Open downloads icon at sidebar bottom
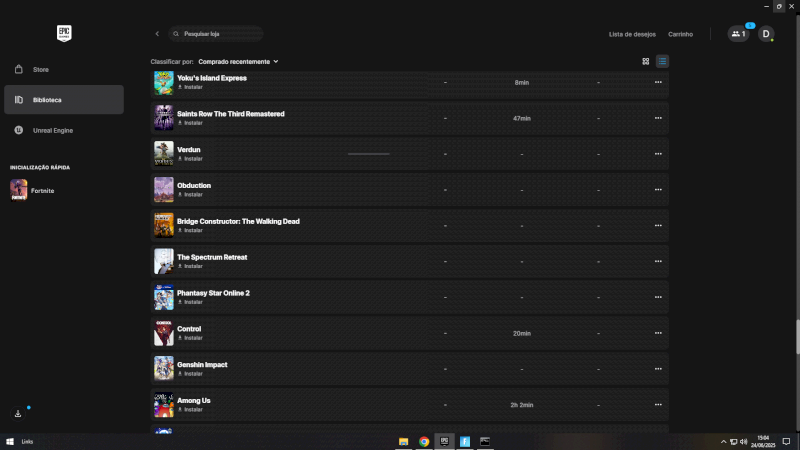Viewport: 800px width, 450px height. (x=18, y=413)
